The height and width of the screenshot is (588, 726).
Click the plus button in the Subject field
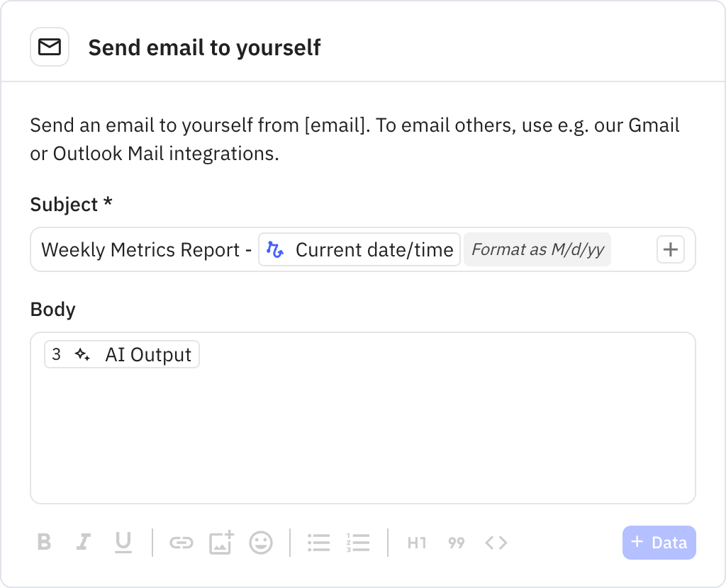click(670, 249)
